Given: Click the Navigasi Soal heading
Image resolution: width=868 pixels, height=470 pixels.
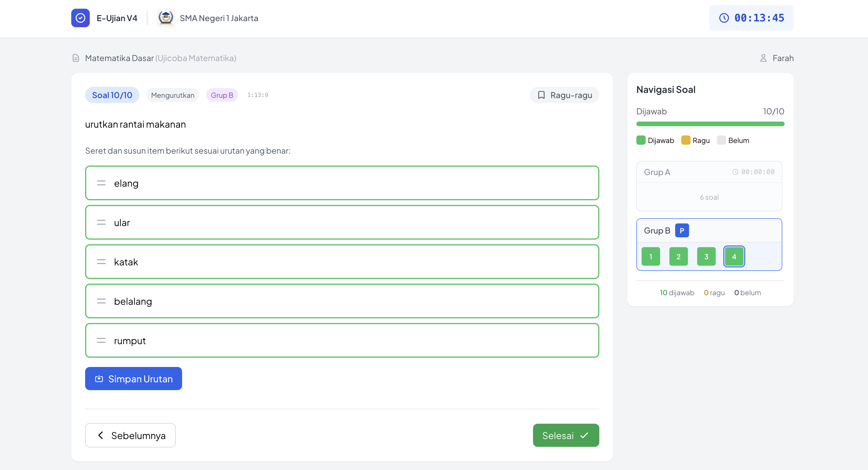Looking at the screenshot, I should pos(666,90).
